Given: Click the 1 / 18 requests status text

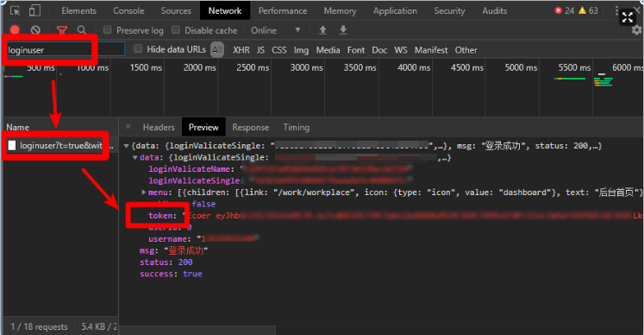Looking at the screenshot, I should (x=39, y=326).
